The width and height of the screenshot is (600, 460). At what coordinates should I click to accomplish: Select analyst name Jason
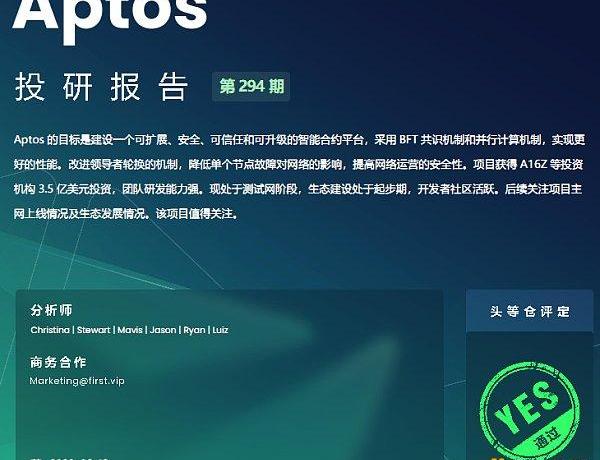(163, 330)
